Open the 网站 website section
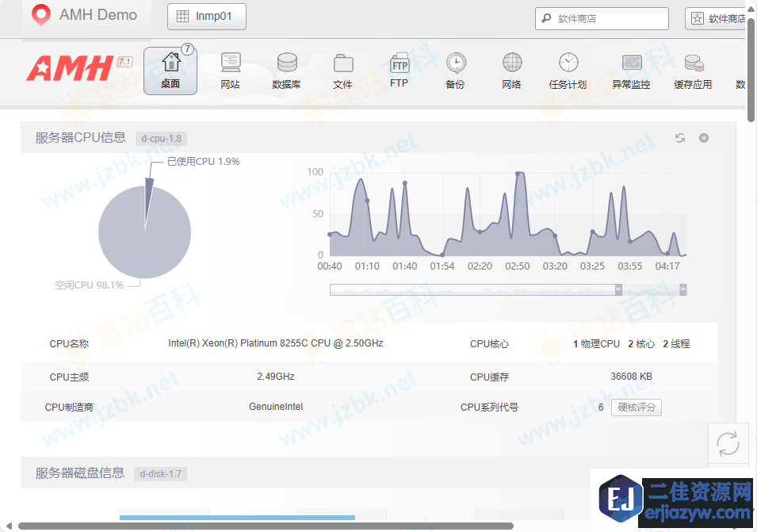 [x=231, y=71]
